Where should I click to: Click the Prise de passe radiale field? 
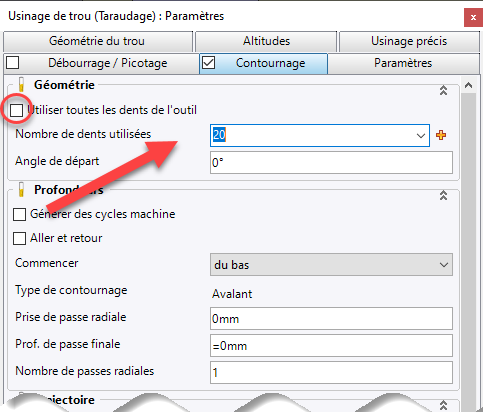331,319
